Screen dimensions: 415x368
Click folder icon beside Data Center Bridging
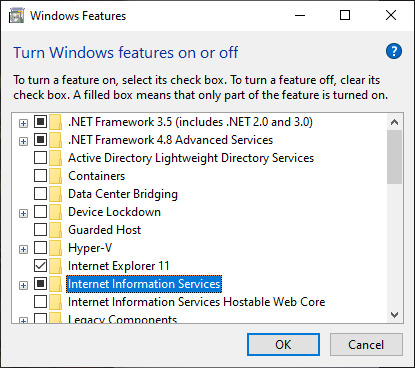(55, 194)
